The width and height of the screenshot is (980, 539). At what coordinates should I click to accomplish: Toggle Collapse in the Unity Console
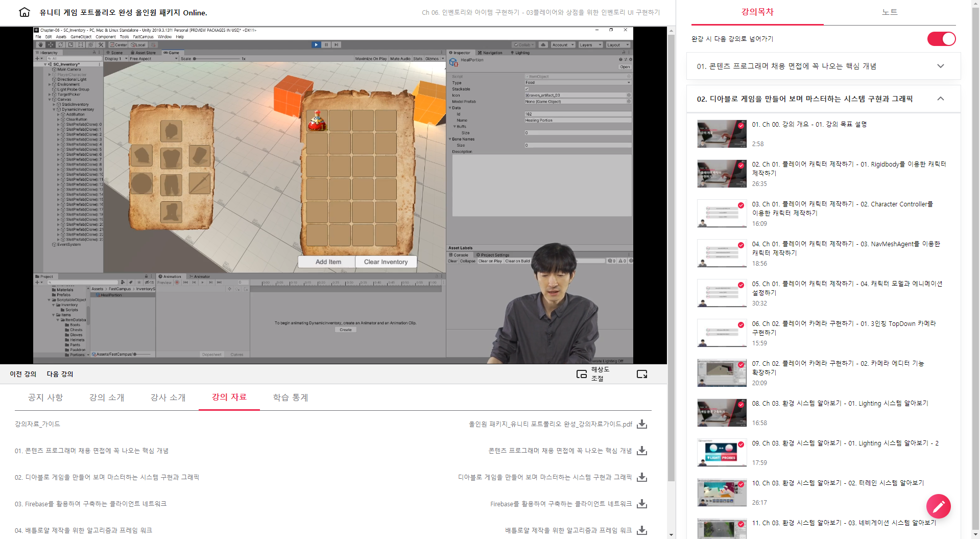click(468, 261)
